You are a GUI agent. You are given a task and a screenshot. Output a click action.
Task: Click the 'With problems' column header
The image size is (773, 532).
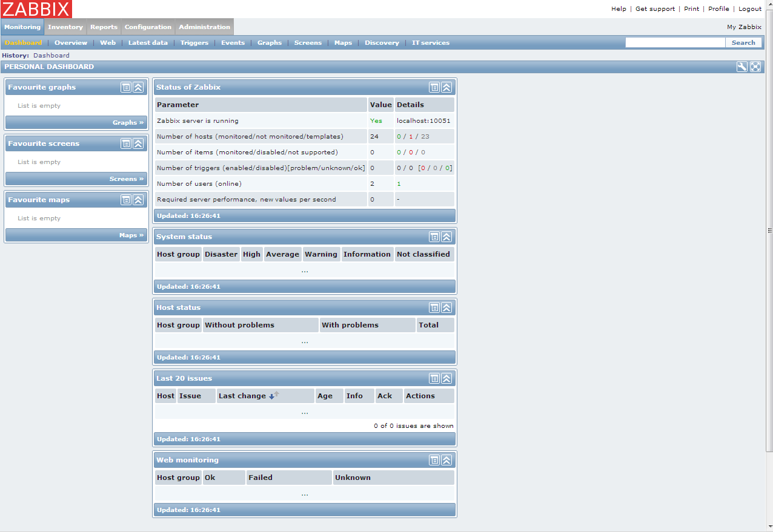pos(367,325)
